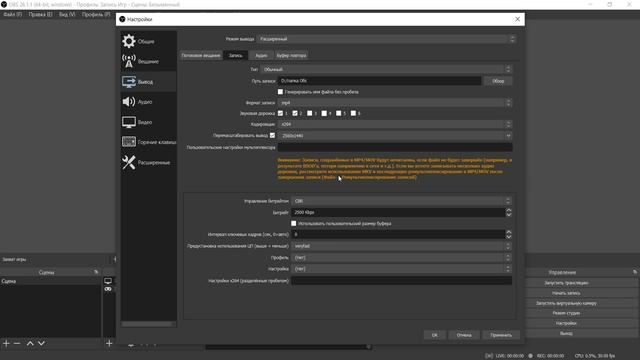Screen dimensions: 640x360
Task: Click the Scenes dock pop-out icon
Action: tap(96, 272)
